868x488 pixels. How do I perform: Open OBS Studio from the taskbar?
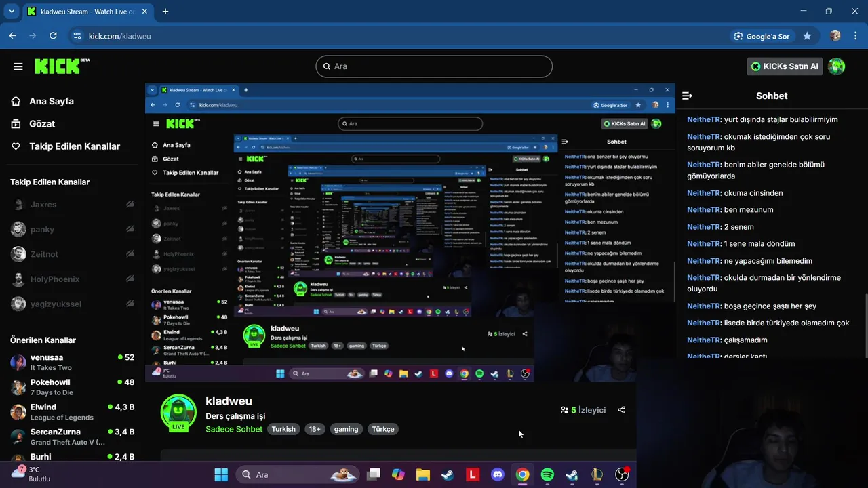622,474
